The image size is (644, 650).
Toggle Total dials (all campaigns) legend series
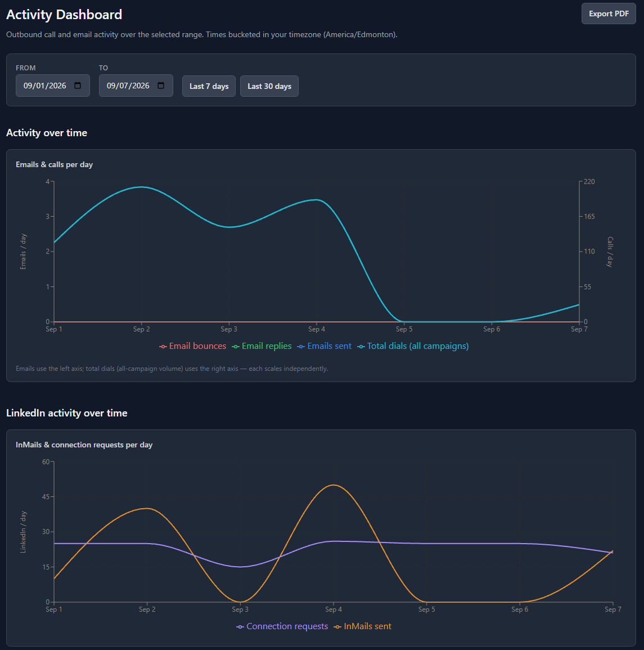pyautogui.click(x=413, y=346)
